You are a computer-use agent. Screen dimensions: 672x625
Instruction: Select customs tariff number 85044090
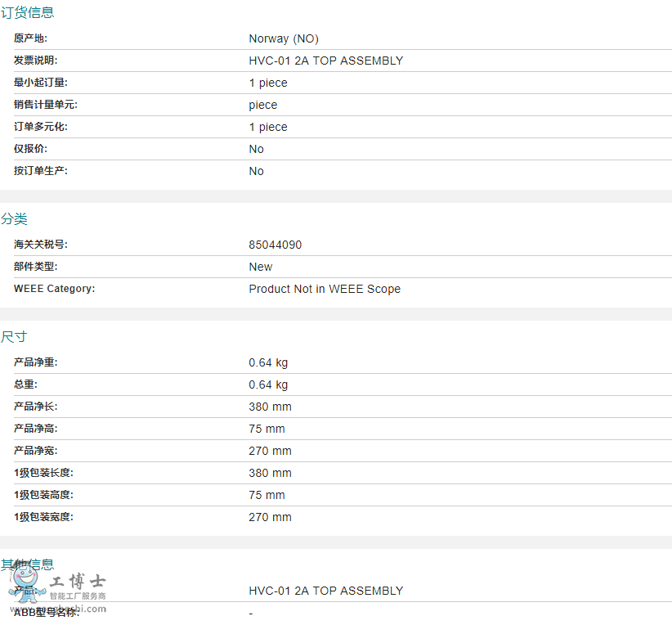[x=275, y=245]
